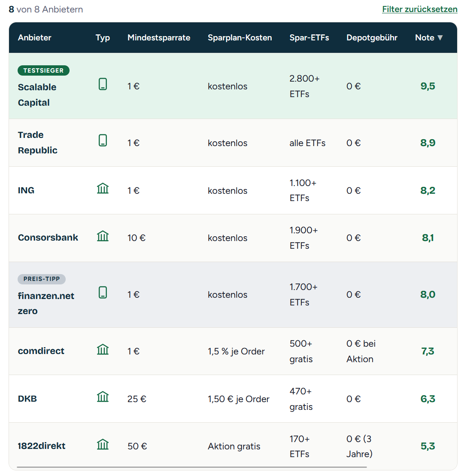This screenshot has height=476, width=464.
Task: Click Consorsbank's 10 € Mindestsparrate
Action: click(x=136, y=238)
